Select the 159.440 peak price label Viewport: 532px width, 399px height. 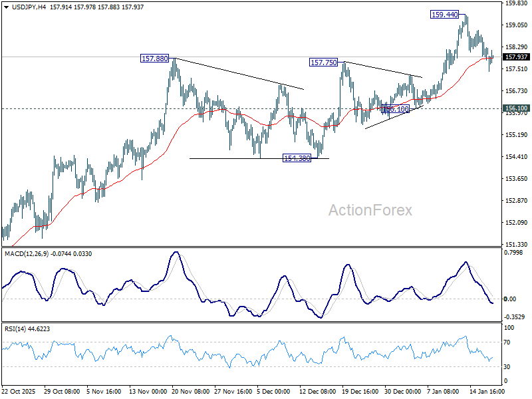pos(443,13)
